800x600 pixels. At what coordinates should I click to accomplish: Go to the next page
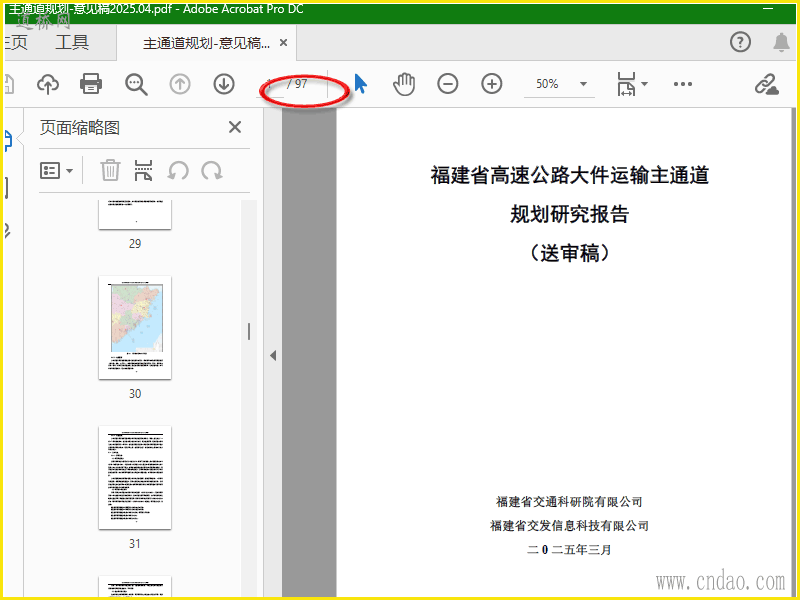point(224,84)
